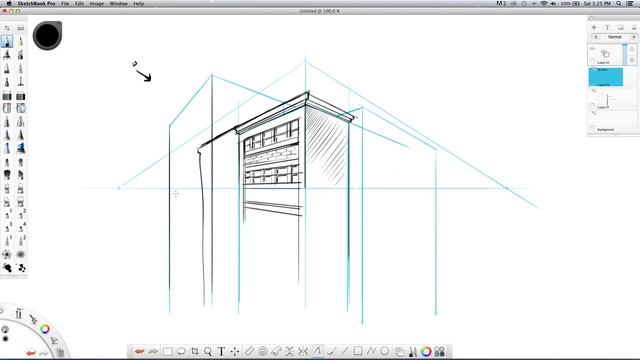Select the layer thumbnail above Layer 01 label

click(x=607, y=99)
